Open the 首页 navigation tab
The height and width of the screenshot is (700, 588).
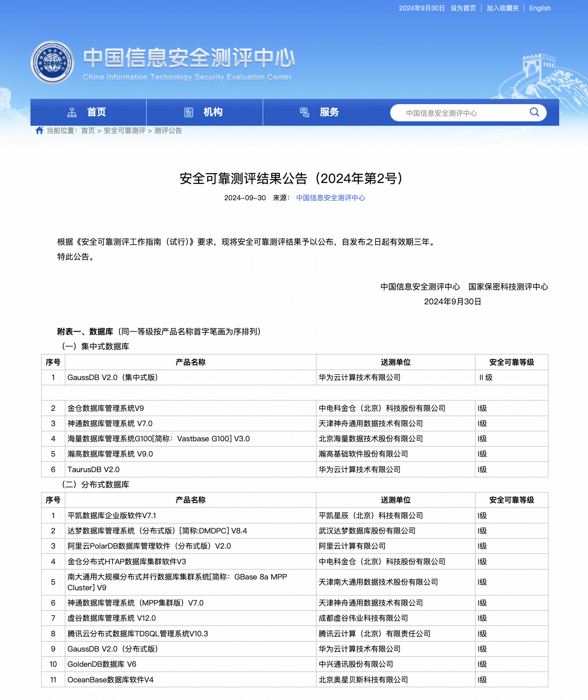click(89, 112)
